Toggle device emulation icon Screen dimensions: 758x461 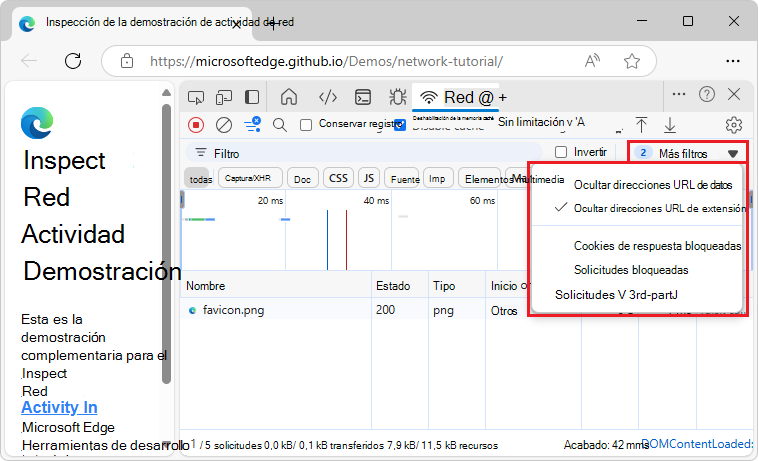pos(223,98)
